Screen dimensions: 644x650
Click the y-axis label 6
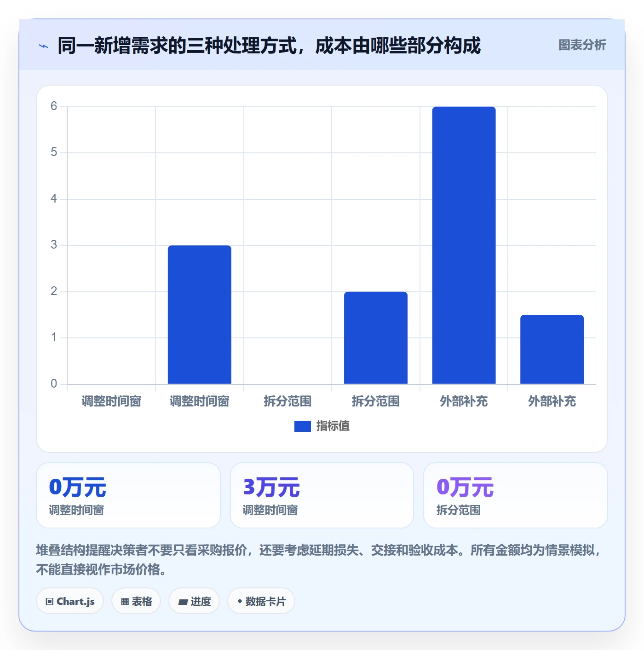pyautogui.click(x=54, y=106)
